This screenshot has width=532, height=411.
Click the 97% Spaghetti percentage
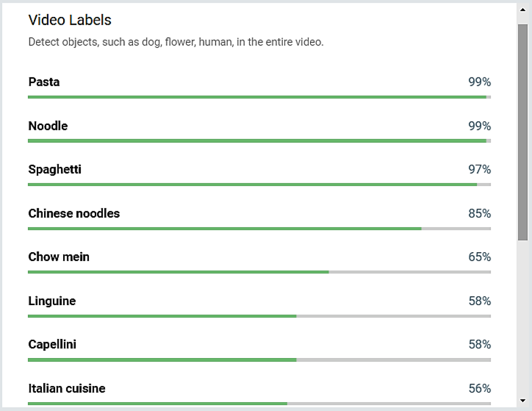pos(480,169)
